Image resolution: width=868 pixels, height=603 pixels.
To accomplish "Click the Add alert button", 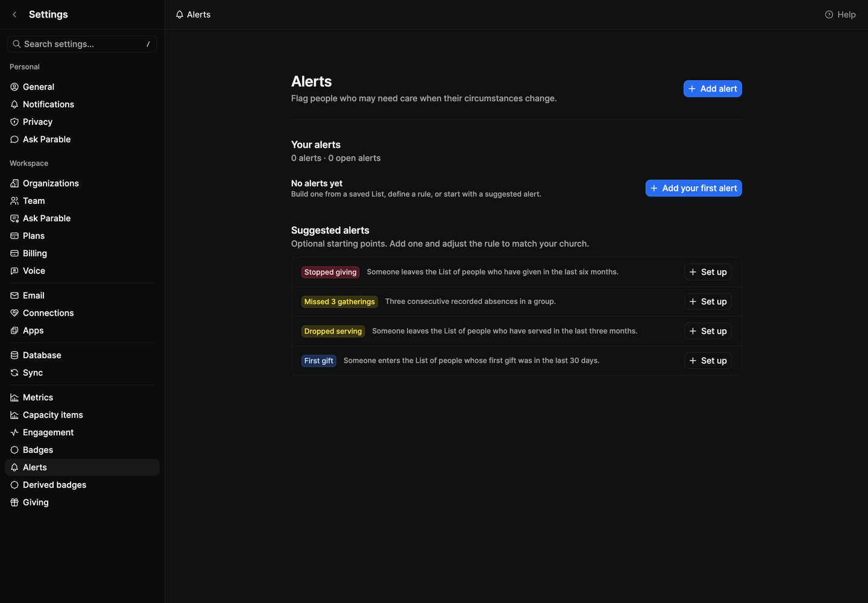I will [712, 89].
